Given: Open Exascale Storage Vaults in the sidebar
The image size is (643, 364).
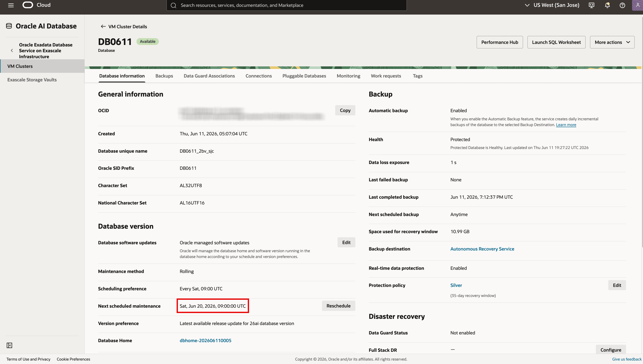Looking at the screenshot, I should (32, 79).
